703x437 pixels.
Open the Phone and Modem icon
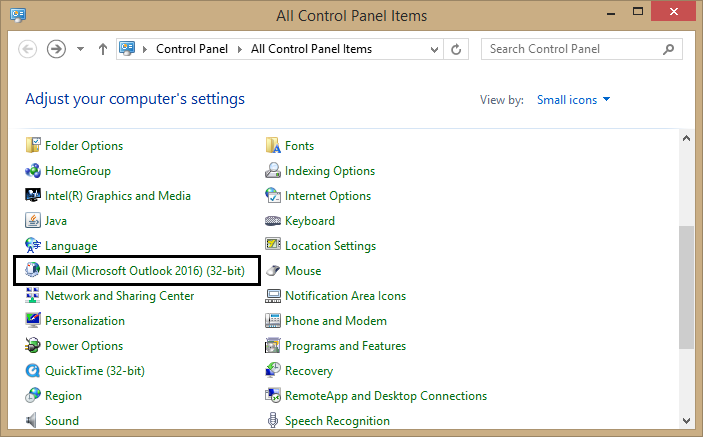[x=273, y=320]
